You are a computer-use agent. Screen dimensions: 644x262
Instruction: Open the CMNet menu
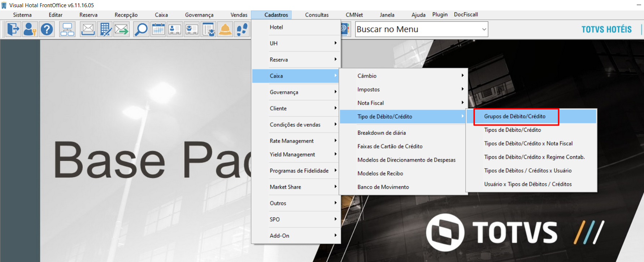(354, 15)
